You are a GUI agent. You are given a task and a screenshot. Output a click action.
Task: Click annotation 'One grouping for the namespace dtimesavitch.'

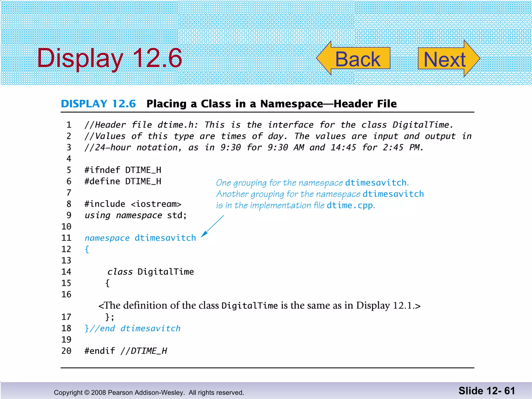312,183
